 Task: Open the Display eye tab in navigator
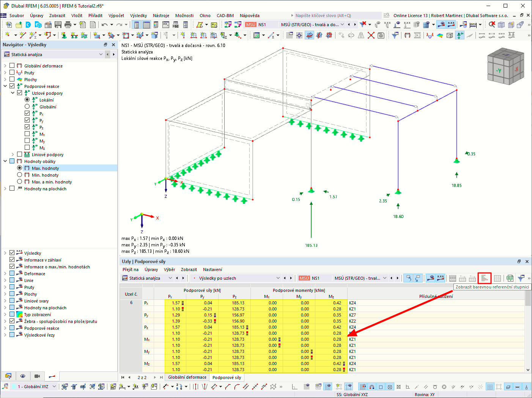coord(23,376)
